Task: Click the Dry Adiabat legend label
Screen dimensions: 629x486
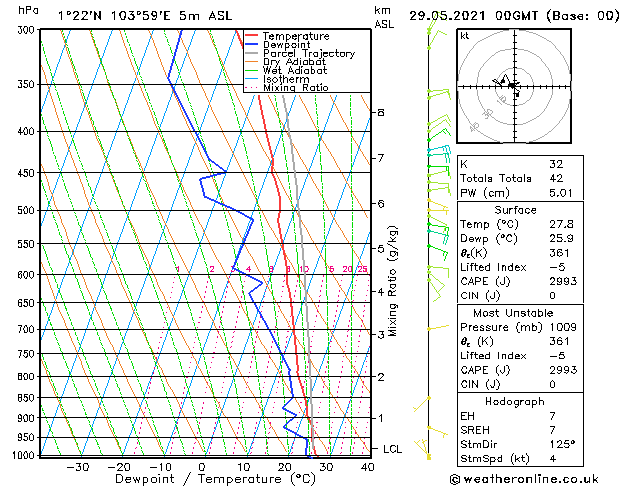Action: 294,62
